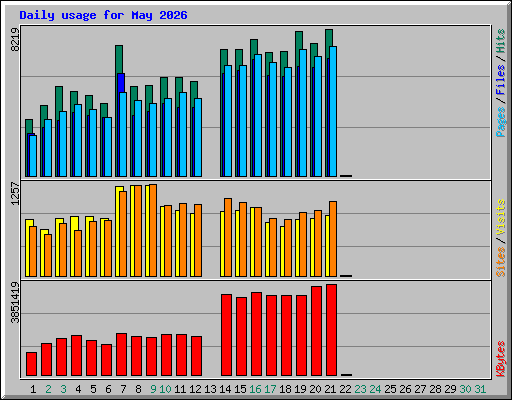Click the yellow visits bar for day 8
Viewport: 512px width, 400px height.
pyautogui.click(x=132, y=231)
